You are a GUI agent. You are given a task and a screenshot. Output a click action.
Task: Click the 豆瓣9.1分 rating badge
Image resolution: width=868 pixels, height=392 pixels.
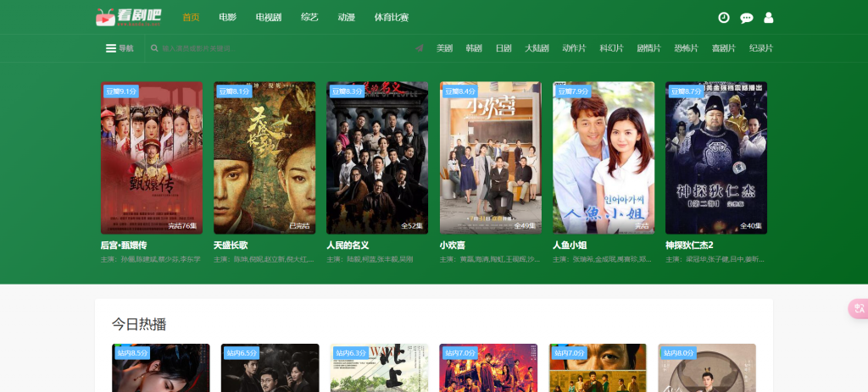120,91
